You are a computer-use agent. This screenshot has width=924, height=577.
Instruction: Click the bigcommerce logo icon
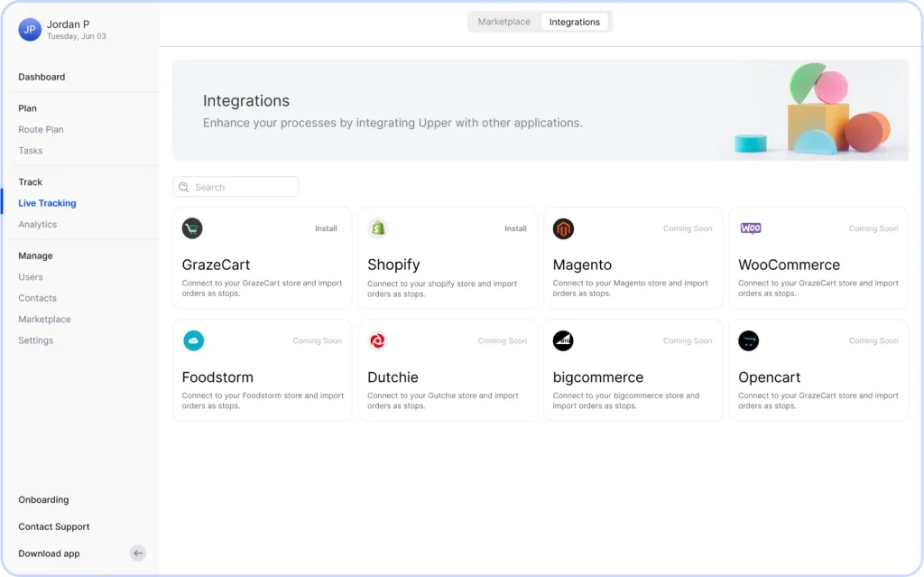(x=563, y=340)
